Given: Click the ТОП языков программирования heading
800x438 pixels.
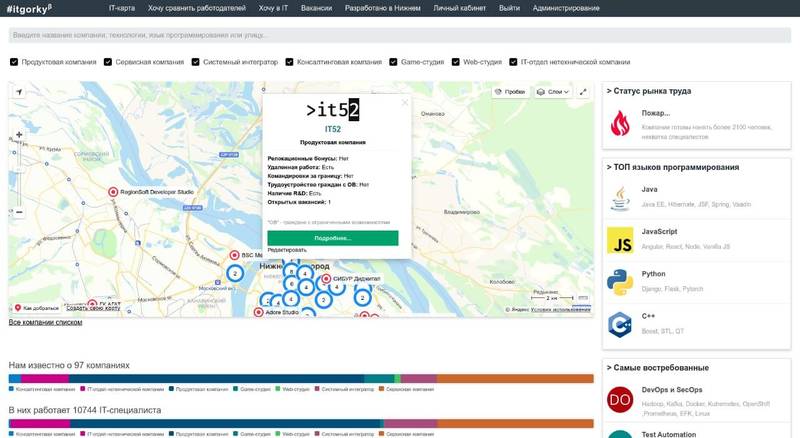Looking at the screenshot, I should click(x=673, y=167).
